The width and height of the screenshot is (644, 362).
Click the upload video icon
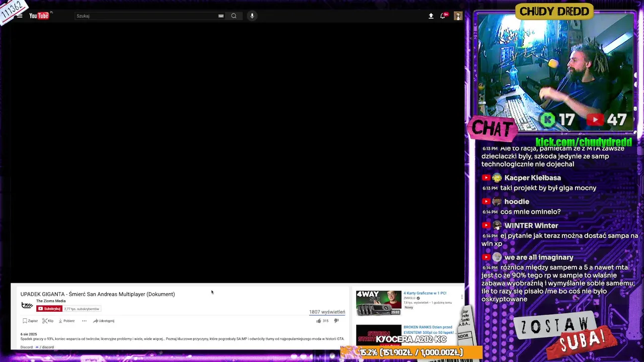coord(431,16)
